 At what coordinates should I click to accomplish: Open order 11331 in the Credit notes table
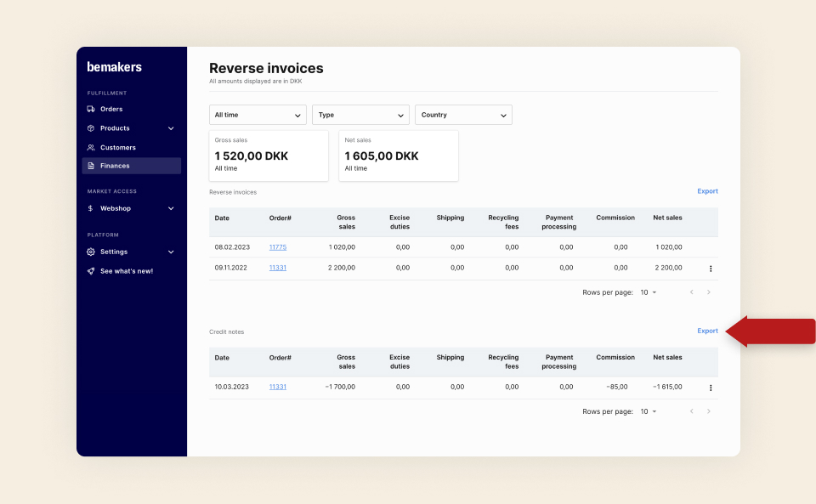pyautogui.click(x=277, y=387)
